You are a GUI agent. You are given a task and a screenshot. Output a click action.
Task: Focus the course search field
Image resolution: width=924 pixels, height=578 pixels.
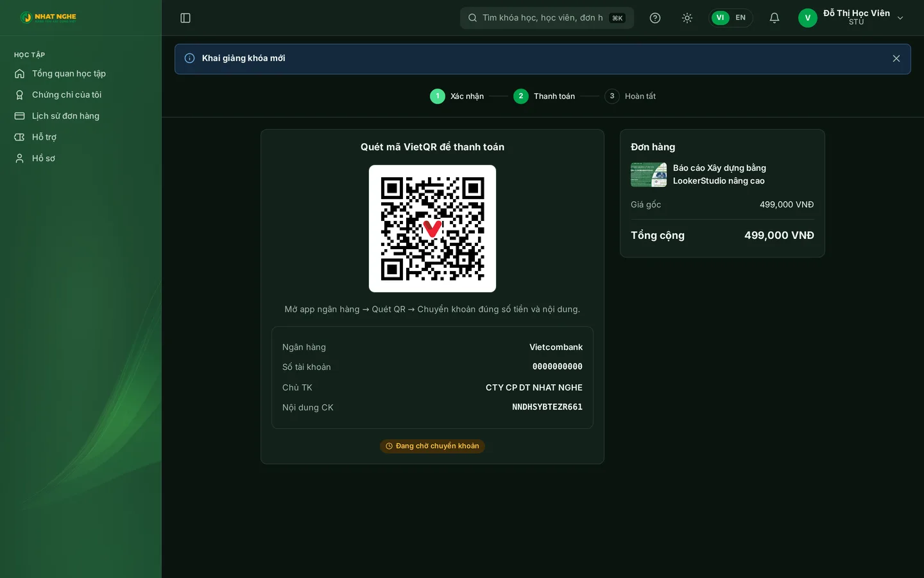(x=547, y=18)
